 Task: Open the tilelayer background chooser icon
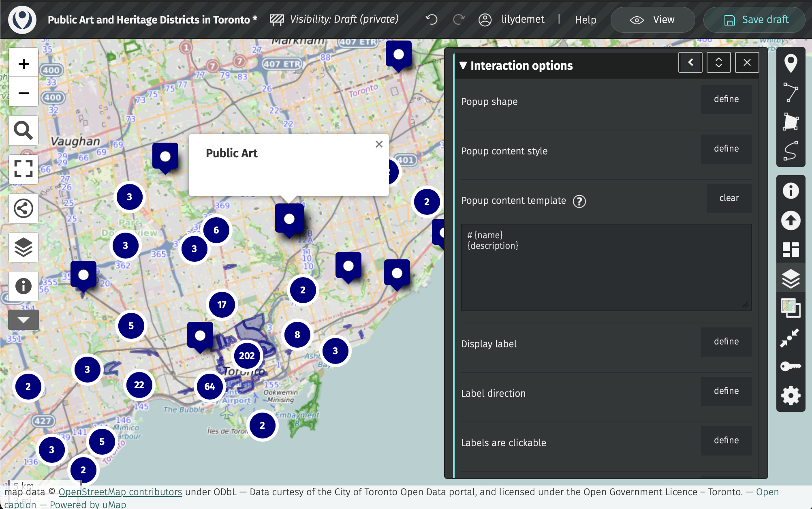791,308
